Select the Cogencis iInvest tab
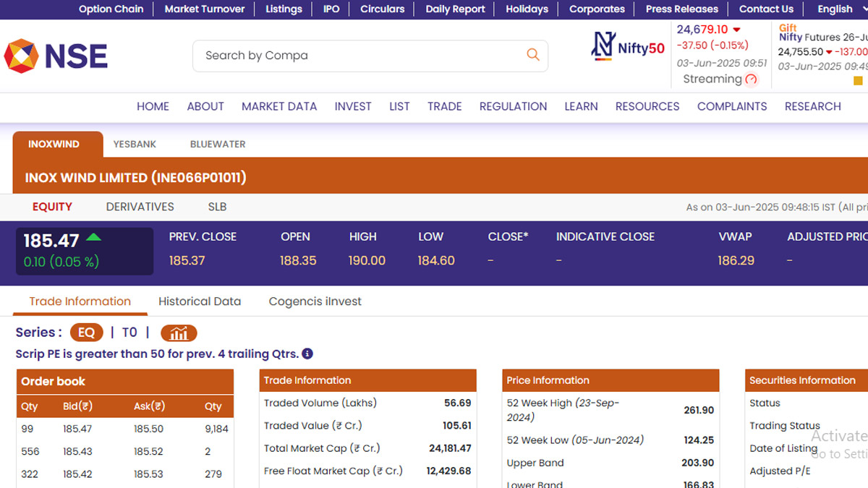 click(315, 301)
